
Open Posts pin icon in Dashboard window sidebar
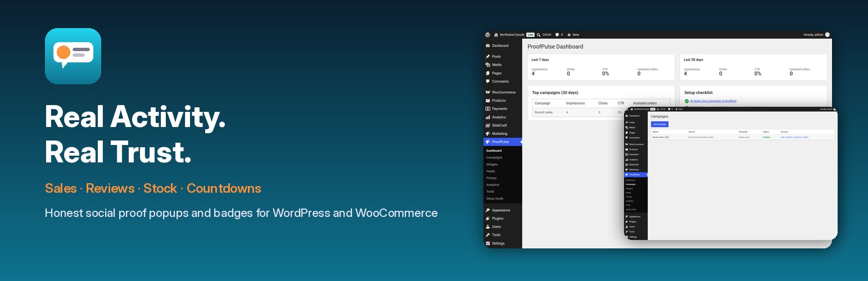[x=487, y=56]
